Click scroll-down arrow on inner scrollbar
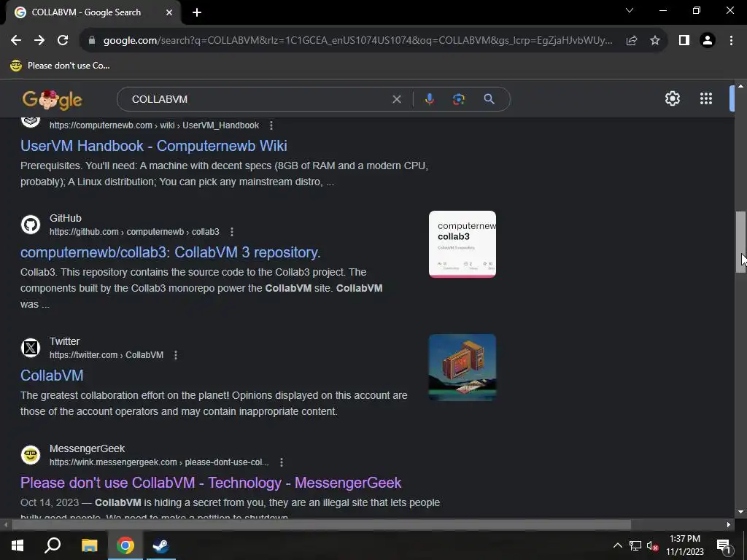747x560 pixels. tap(740, 512)
